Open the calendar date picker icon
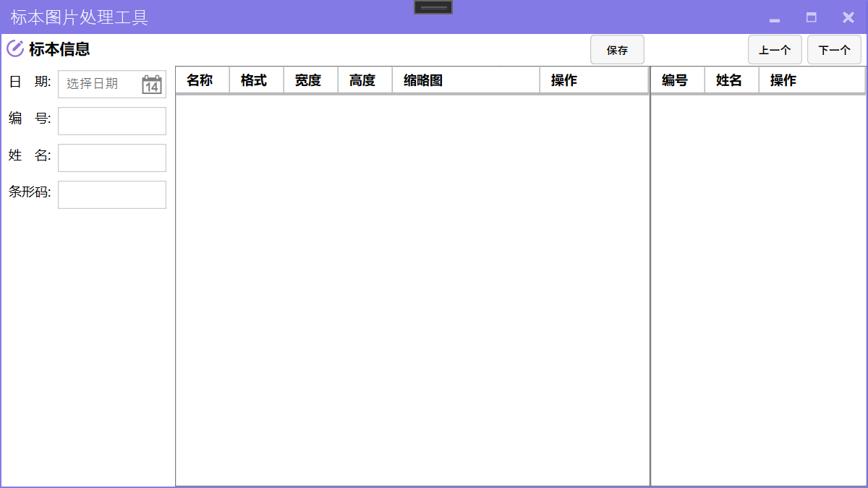 151,85
